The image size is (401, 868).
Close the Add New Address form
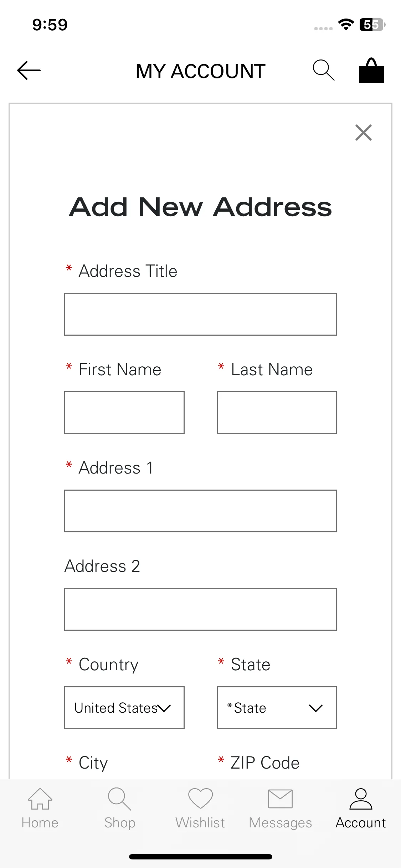tap(364, 133)
